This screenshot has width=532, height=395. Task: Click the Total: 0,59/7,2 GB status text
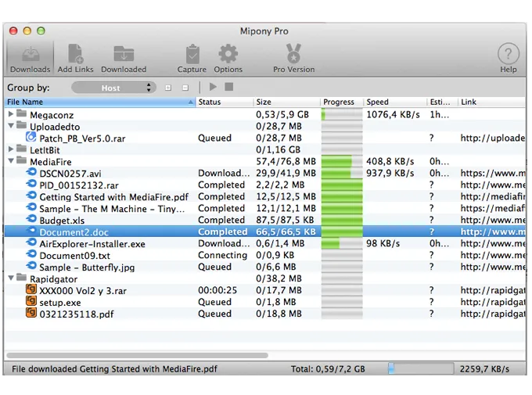click(328, 369)
